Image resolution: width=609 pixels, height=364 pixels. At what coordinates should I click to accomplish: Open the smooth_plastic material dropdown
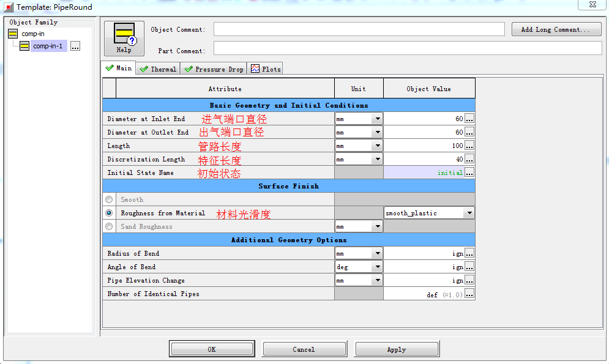tap(469, 213)
